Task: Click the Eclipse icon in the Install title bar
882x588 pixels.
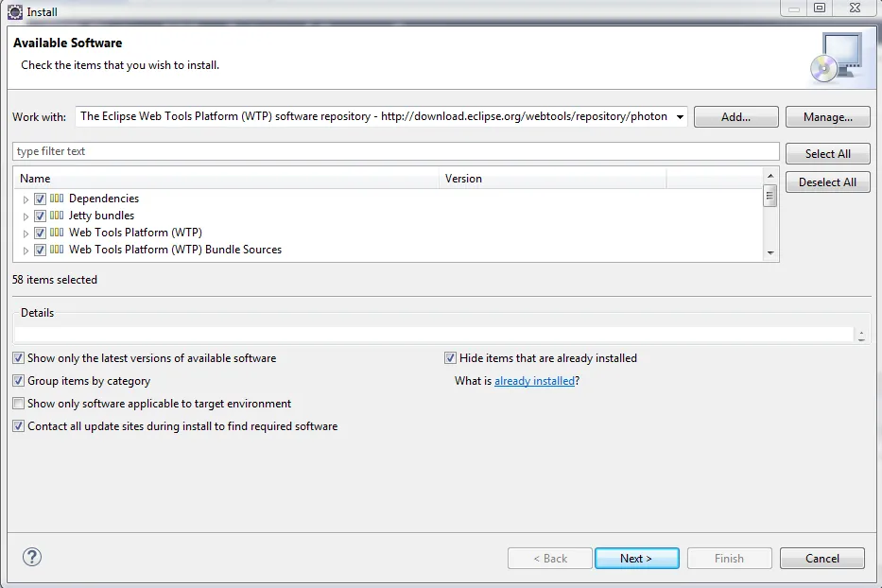Action: tap(15, 11)
